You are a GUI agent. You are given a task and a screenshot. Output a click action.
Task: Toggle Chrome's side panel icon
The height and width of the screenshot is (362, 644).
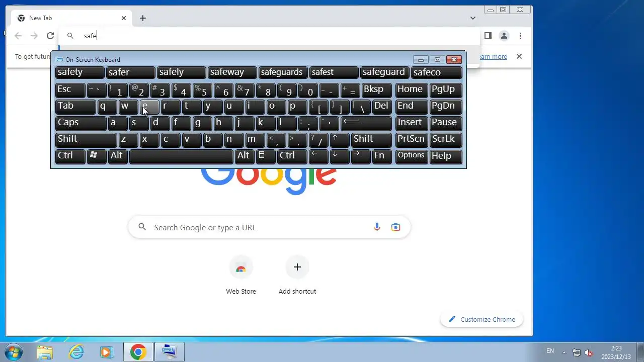click(488, 36)
